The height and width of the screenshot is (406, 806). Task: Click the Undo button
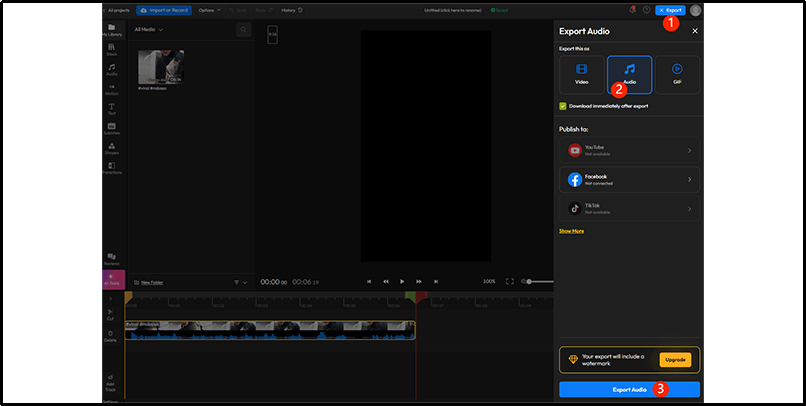click(x=238, y=10)
